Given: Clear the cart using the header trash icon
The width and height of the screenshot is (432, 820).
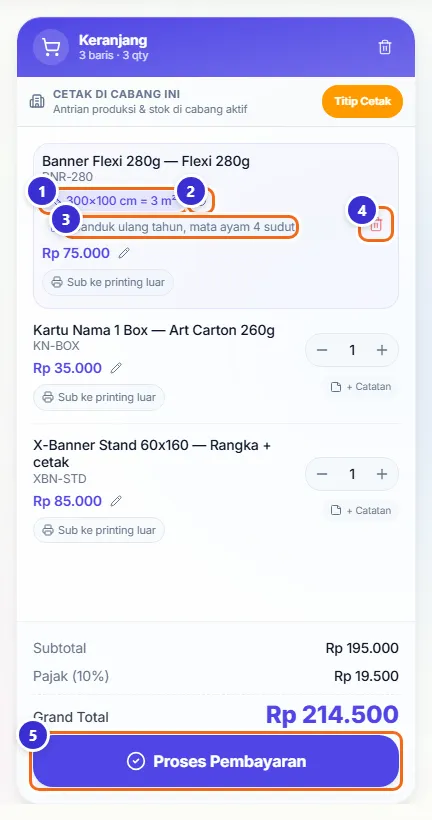Looking at the screenshot, I should coord(384,47).
